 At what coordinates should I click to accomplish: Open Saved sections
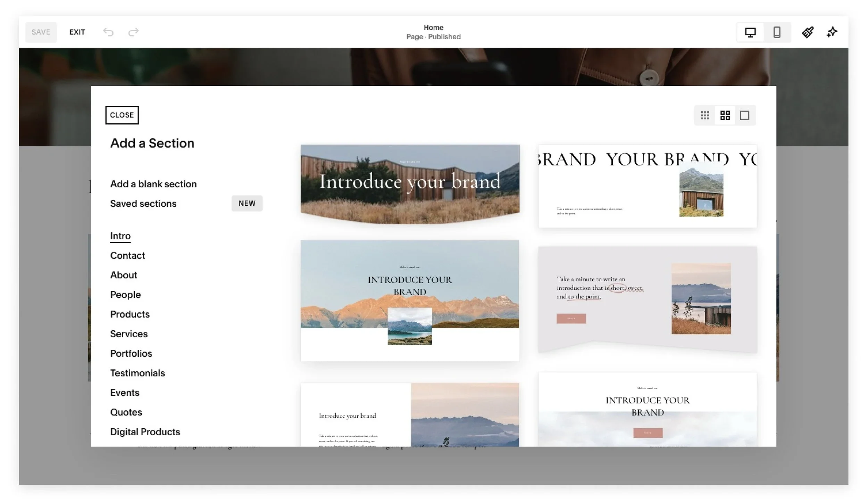point(143,204)
